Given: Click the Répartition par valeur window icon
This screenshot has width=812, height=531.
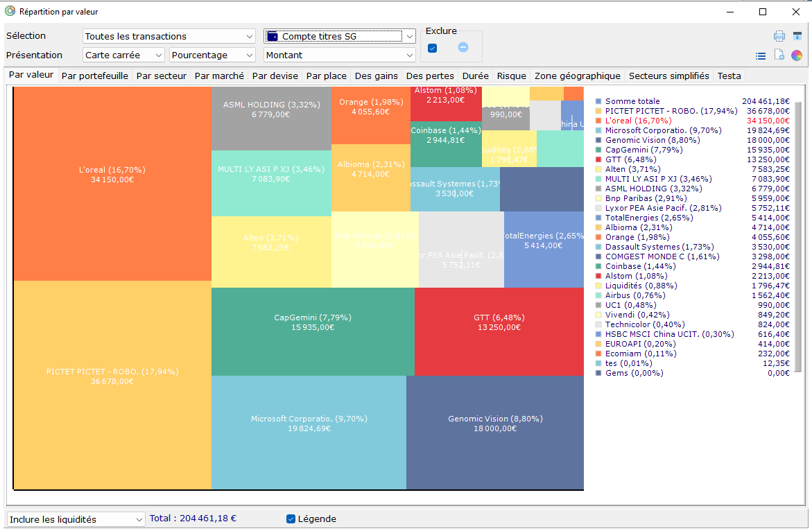Looking at the screenshot, I should tap(10, 11).
